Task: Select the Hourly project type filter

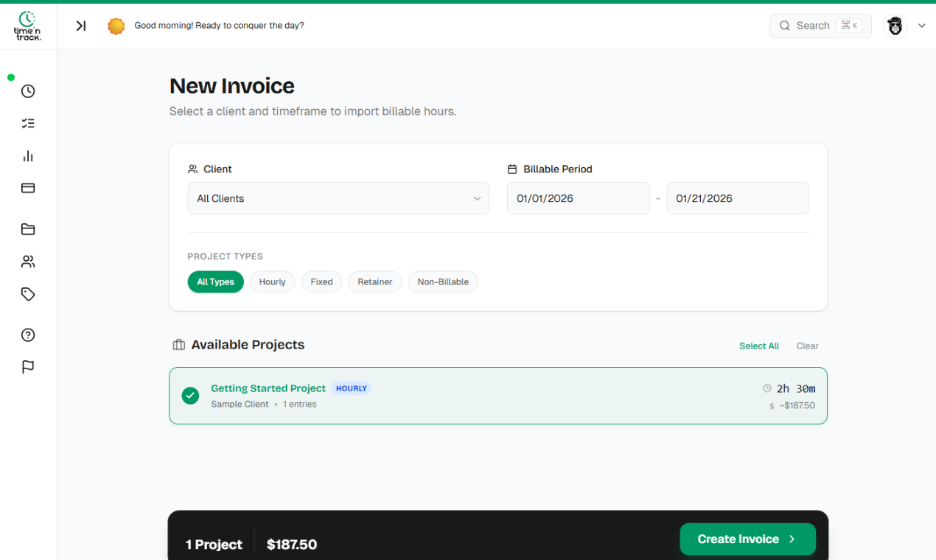Action: (x=272, y=281)
